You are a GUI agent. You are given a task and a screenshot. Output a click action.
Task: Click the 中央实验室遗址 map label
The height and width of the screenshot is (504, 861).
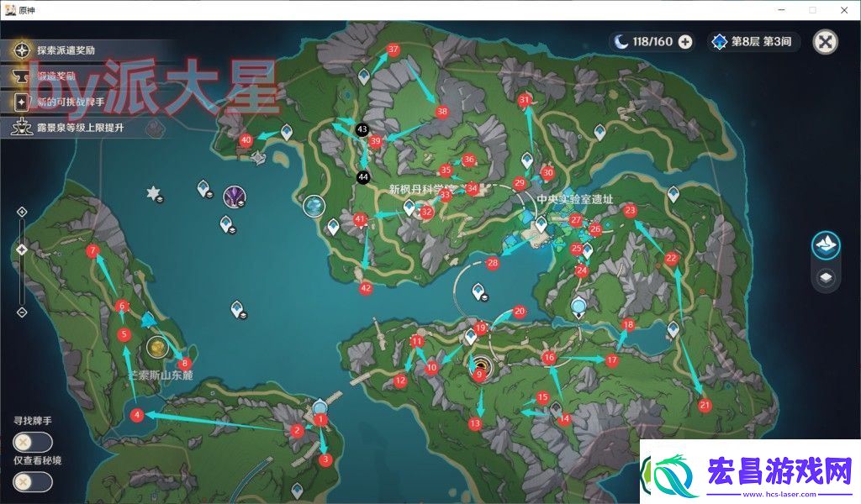(x=574, y=200)
